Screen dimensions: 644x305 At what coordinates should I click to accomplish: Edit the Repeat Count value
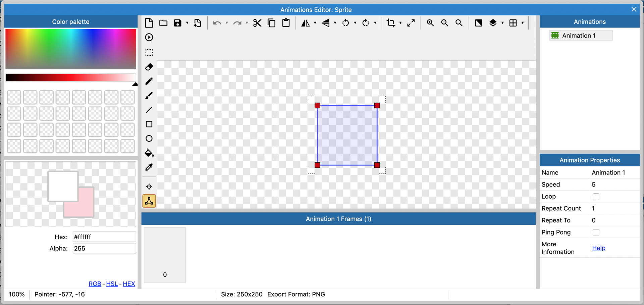(x=614, y=208)
